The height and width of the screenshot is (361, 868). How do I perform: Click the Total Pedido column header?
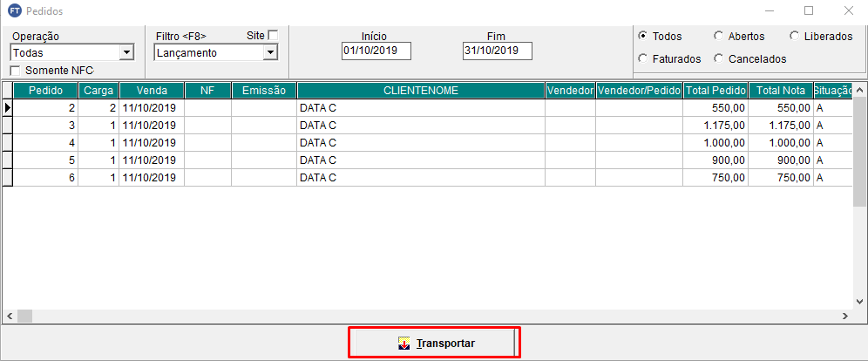[715, 90]
